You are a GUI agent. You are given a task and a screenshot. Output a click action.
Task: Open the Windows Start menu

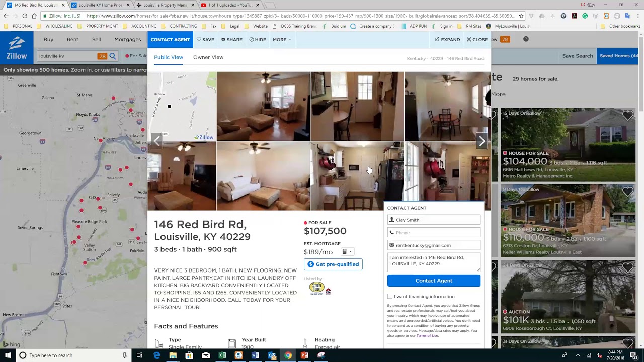[x=8, y=355]
